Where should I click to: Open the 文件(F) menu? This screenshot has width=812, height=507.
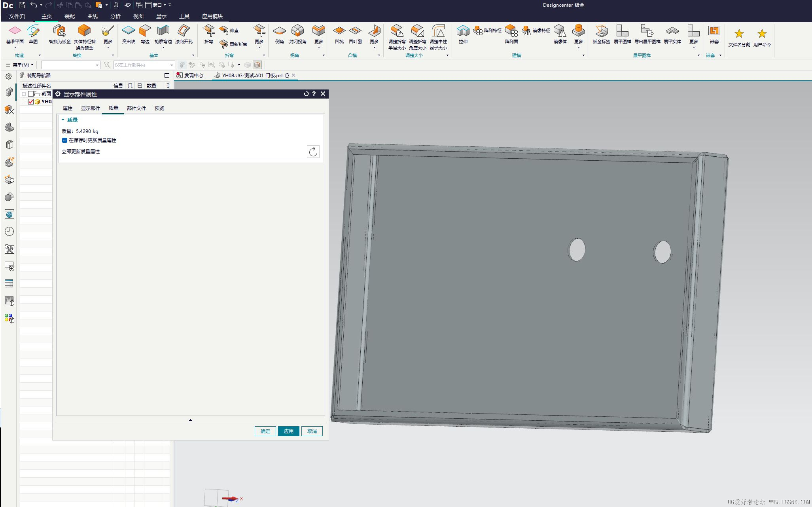pyautogui.click(x=17, y=16)
